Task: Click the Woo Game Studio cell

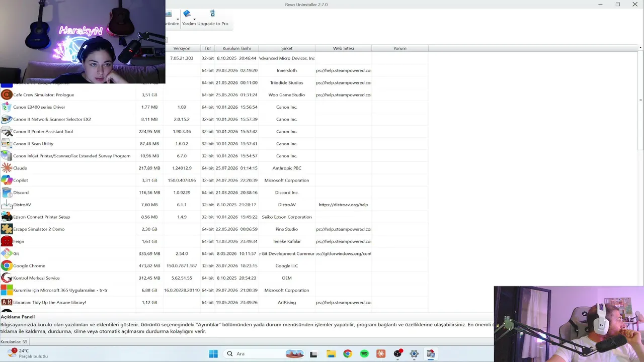Action: tap(287, 95)
